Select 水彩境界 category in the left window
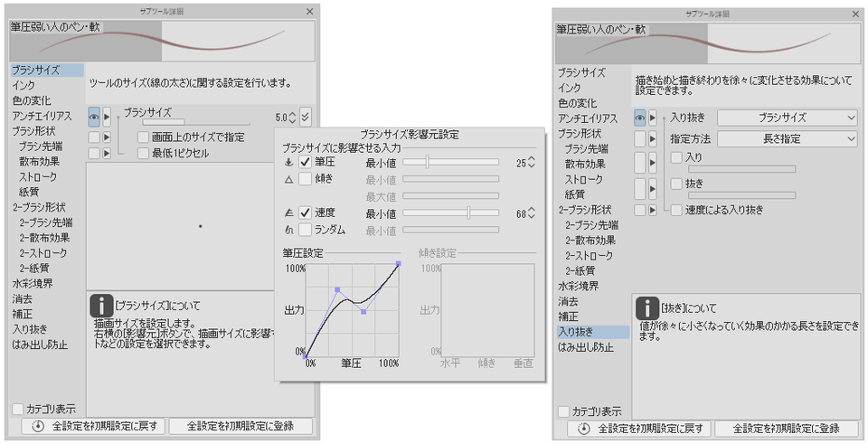Screen dimensions: 868x444 point(33,283)
